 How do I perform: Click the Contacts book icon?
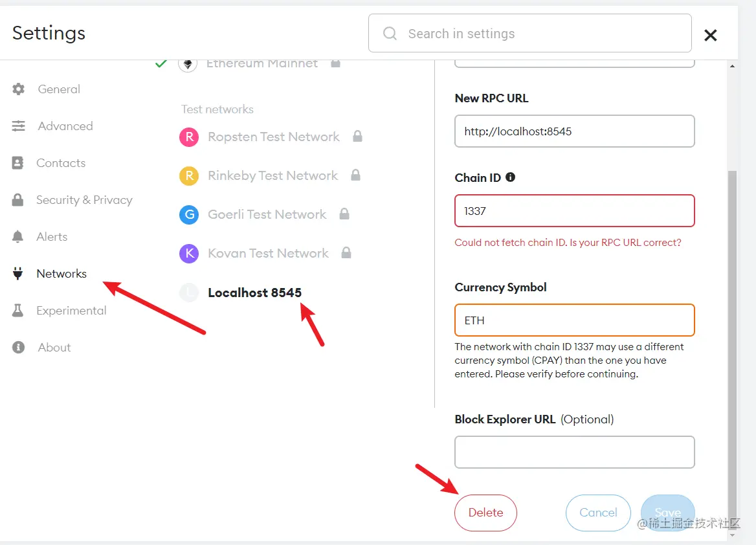[18, 163]
